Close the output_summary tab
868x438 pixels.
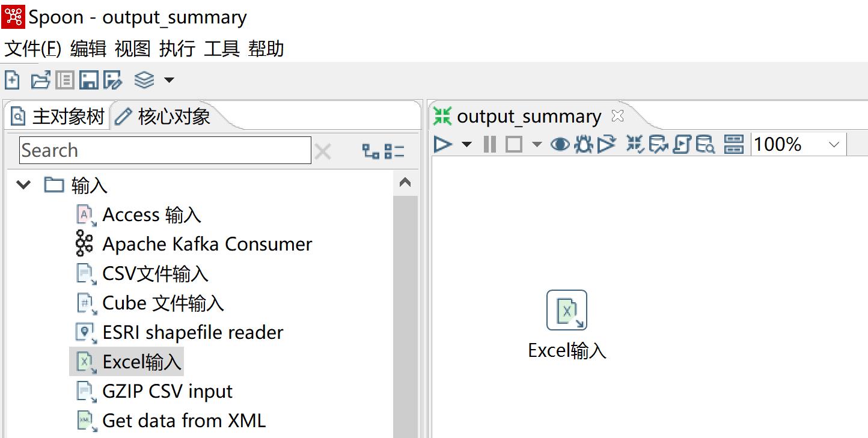coord(617,115)
